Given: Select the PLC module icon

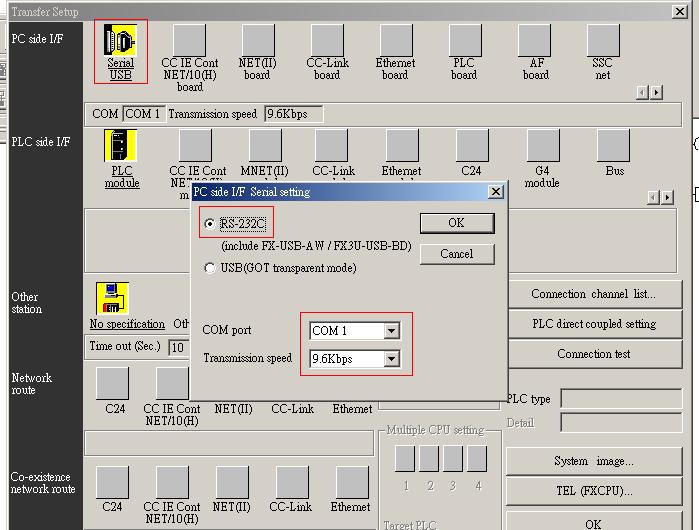Looking at the screenshot, I should [x=121, y=146].
